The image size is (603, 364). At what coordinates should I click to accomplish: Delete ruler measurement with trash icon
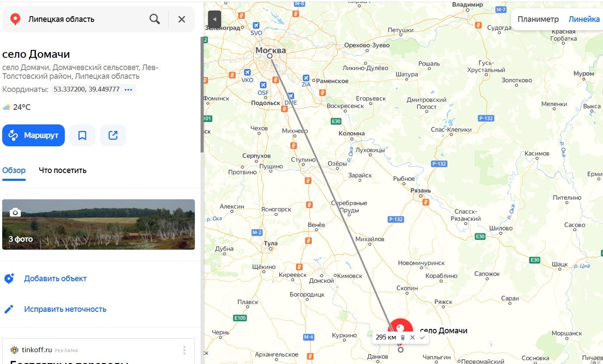pyautogui.click(x=403, y=337)
